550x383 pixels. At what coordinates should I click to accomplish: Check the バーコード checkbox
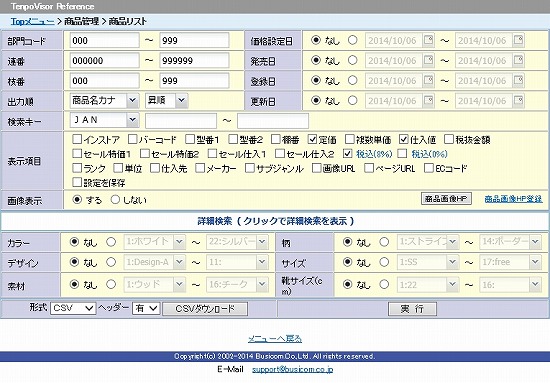tap(133, 139)
